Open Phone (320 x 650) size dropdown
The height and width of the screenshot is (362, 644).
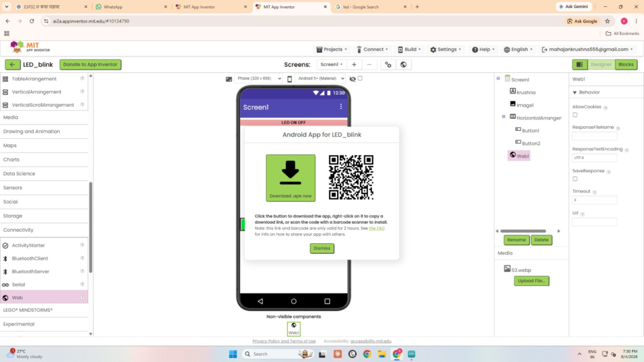[x=258, y=79]
